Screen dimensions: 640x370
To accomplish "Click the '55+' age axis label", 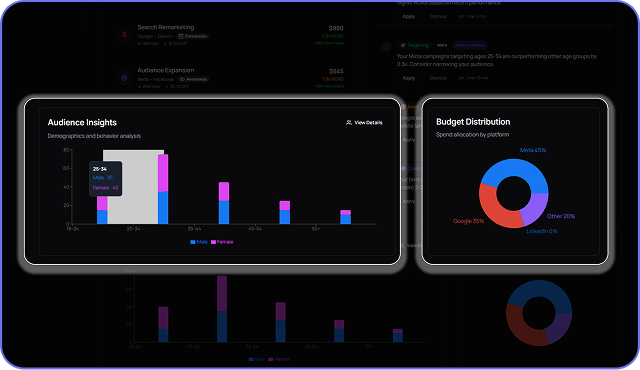I will point(316,229).
